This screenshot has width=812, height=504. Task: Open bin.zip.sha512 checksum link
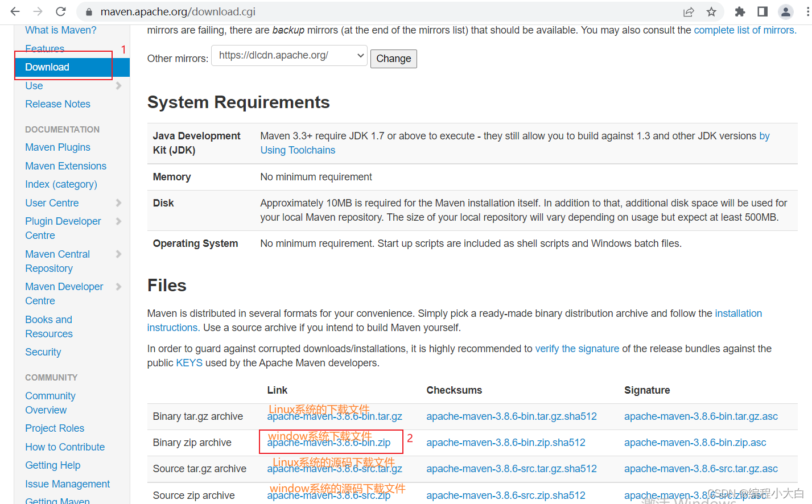pos(506,443)
